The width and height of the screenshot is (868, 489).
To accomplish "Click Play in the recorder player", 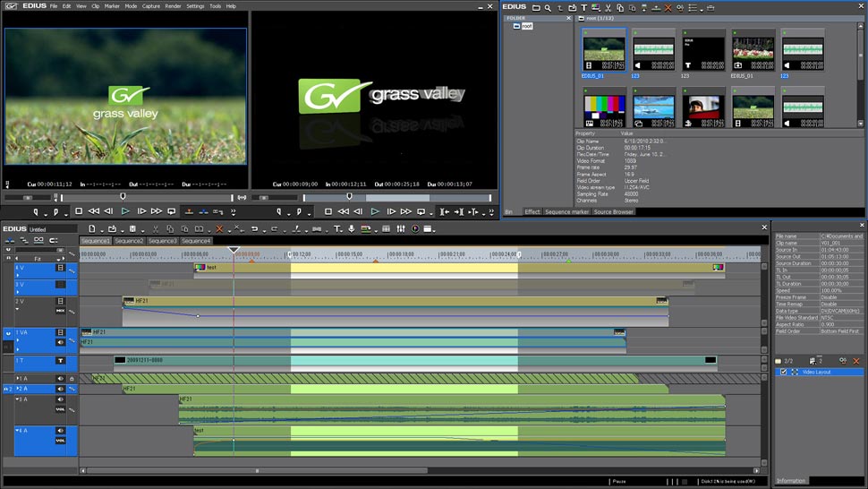I will pos(375,211).
